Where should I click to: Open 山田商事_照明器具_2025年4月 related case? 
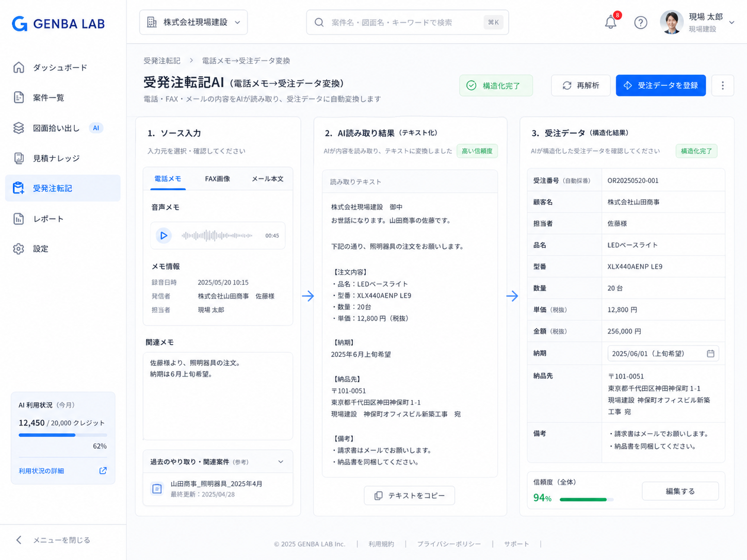(218, 488)
